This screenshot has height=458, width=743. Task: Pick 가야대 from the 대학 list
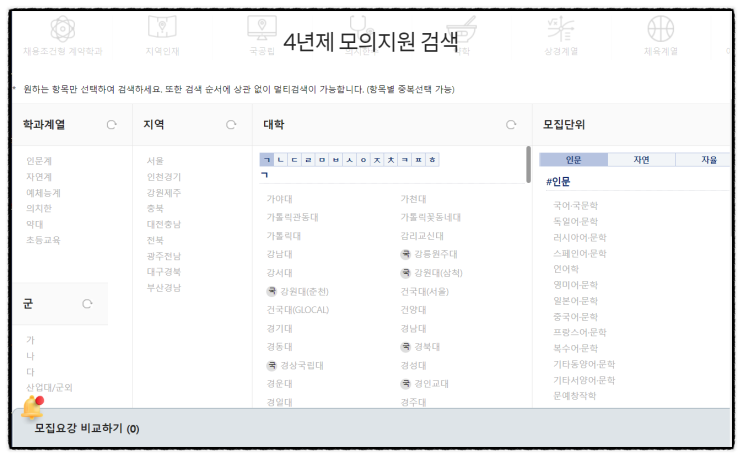[x=280, y=199]
